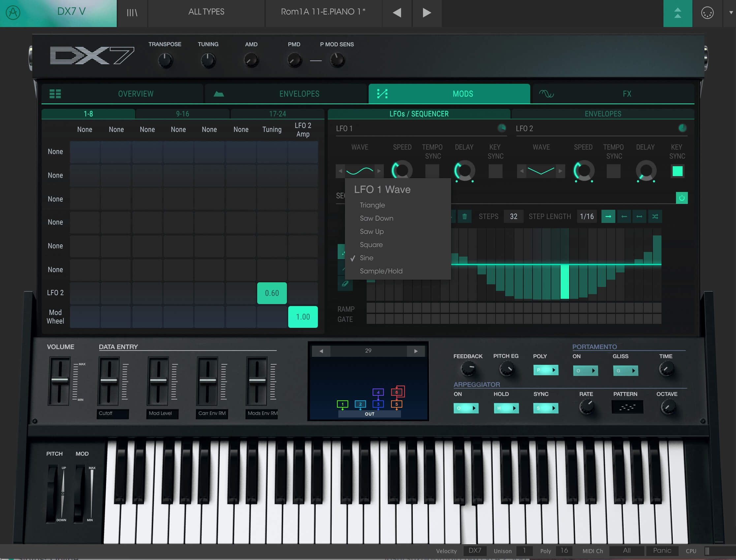Open the MIDI Ch All selector
This screenshot has width=736, height=560.
point(626,551)
